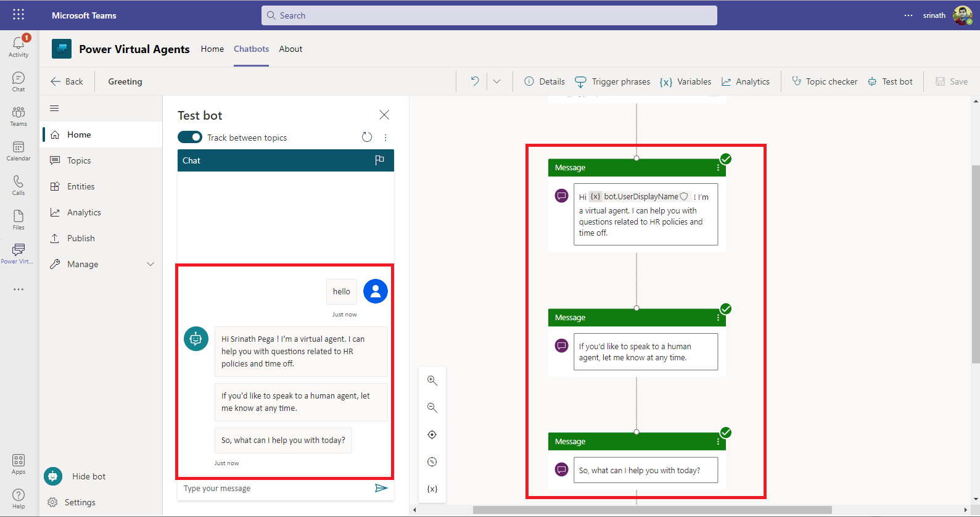Image resolution: width=980 pixels, height=517 pixels.
Task: Open Activity notifications in Teams sidebar
Action: [x=19, y=46]
